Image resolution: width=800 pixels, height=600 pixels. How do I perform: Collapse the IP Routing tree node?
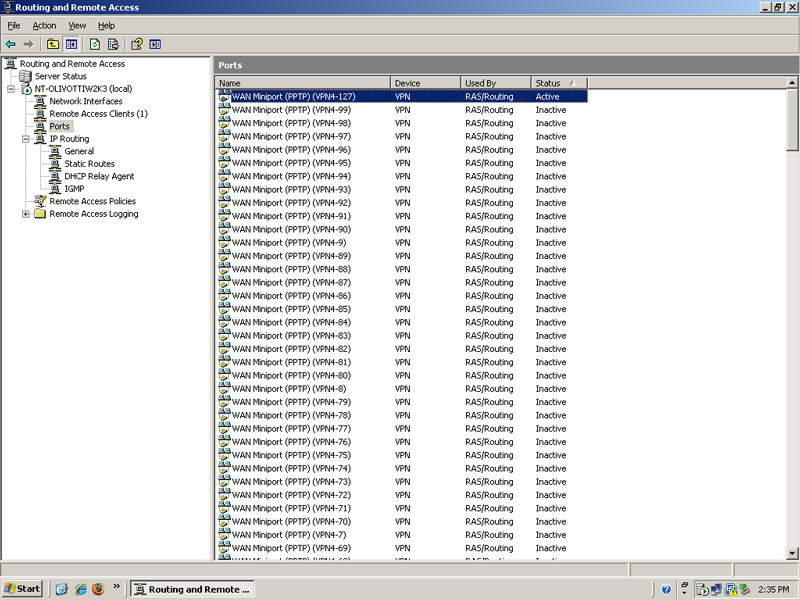click(26, 139)
